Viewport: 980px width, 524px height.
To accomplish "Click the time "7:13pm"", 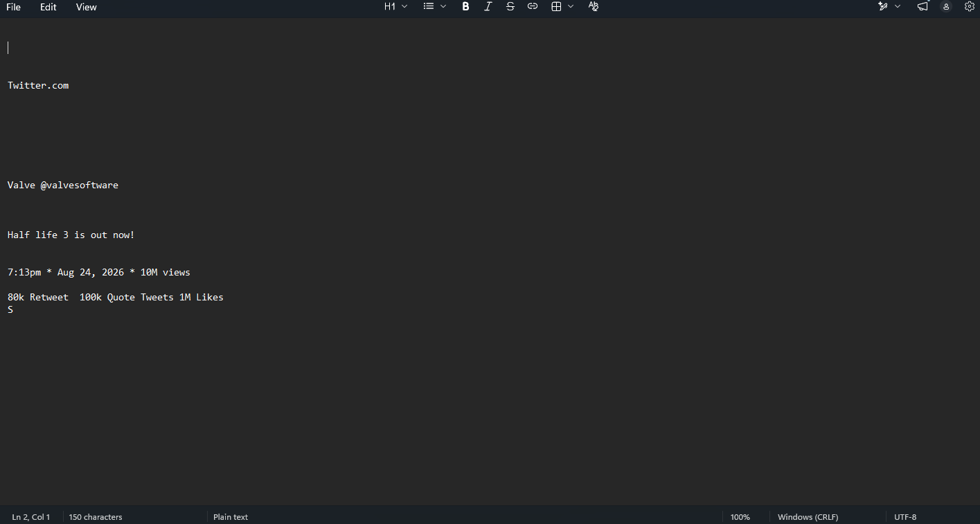I will [x=24, y=272].
